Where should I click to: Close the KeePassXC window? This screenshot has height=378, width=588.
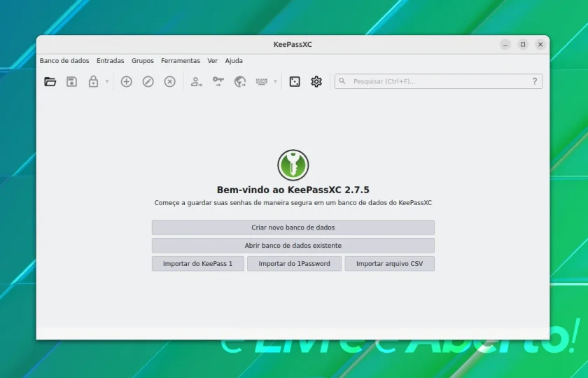coord(540,45)
